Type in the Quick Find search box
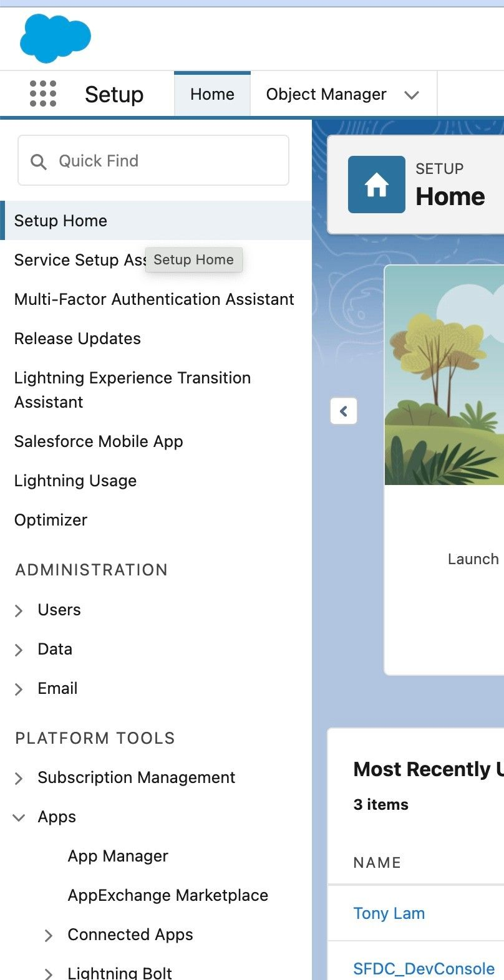504x980 pixels. [x=162, y=161]
